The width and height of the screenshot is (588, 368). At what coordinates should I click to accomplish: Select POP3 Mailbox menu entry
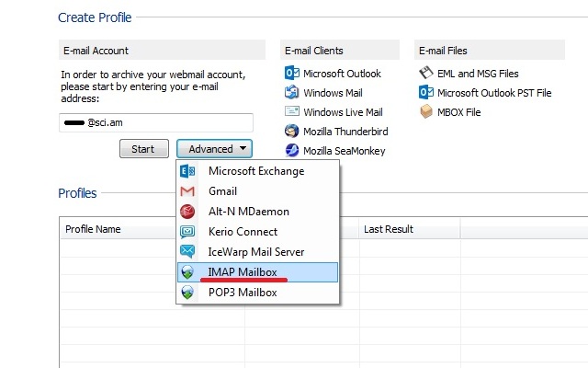[257, 293]
